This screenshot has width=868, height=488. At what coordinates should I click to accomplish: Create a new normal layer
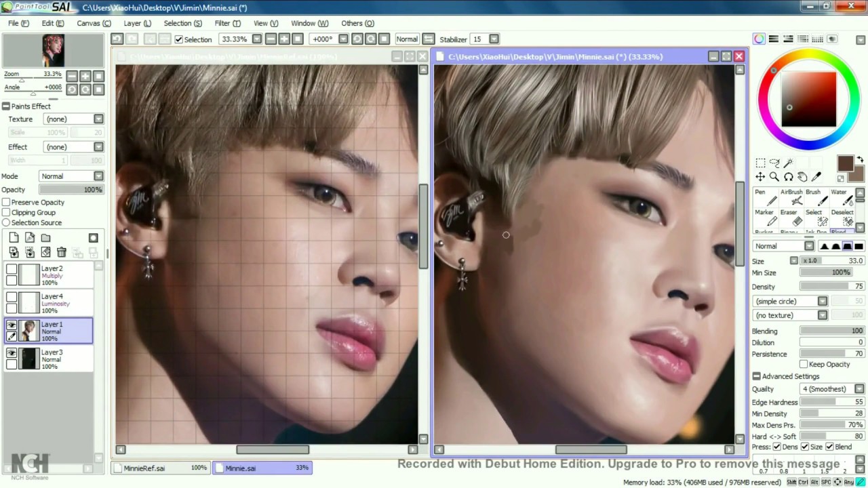[x=14, y=238]
